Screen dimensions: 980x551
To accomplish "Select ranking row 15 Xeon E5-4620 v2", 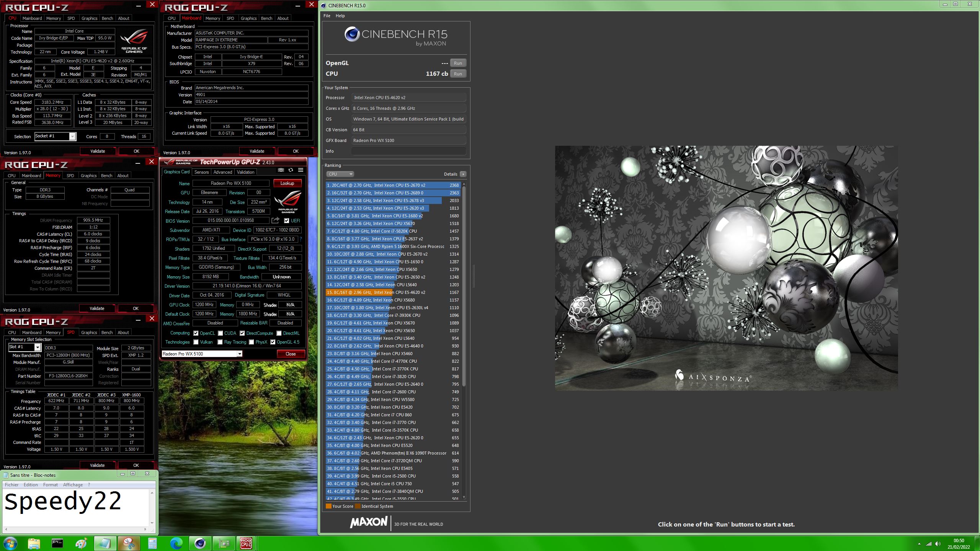I will click(x=393, y=292).
